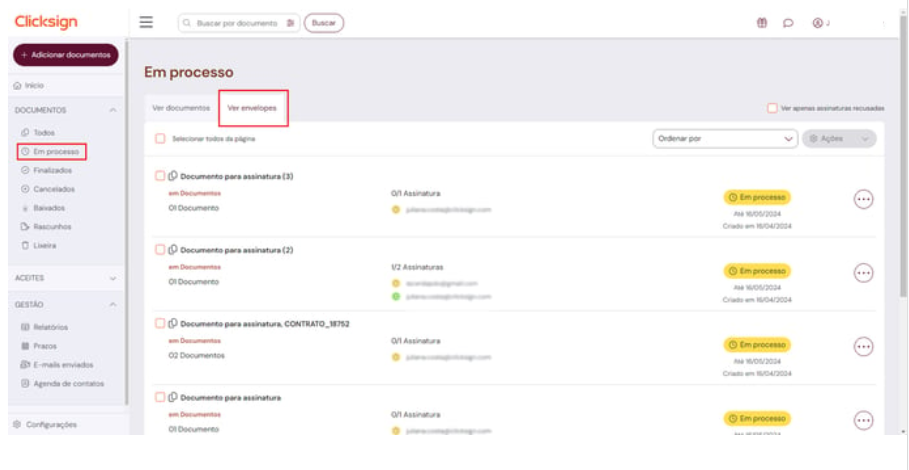Image resolution: width=909 pixels, height=470 pixels.
Task: Open the 'Ordenar por' dropdown
Action: (724, 139)
